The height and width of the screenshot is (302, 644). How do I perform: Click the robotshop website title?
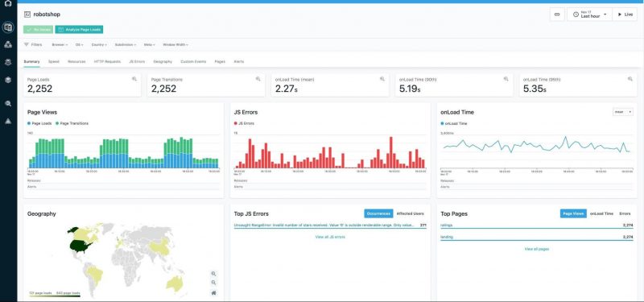coord(47,14)
